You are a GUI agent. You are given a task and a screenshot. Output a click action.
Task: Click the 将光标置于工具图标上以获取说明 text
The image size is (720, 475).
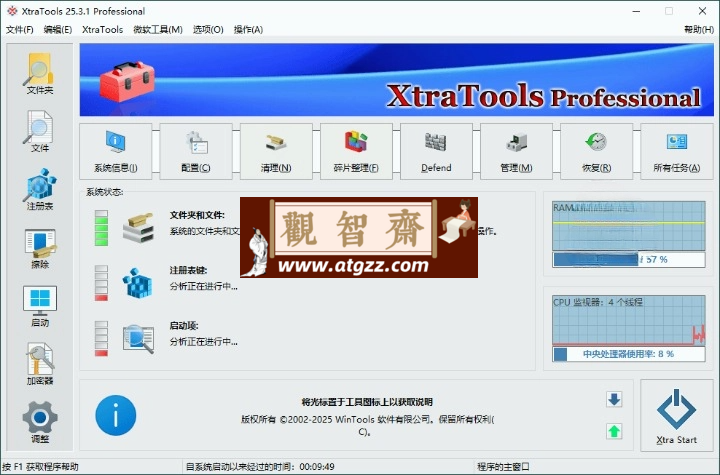[x=367, y=402]
